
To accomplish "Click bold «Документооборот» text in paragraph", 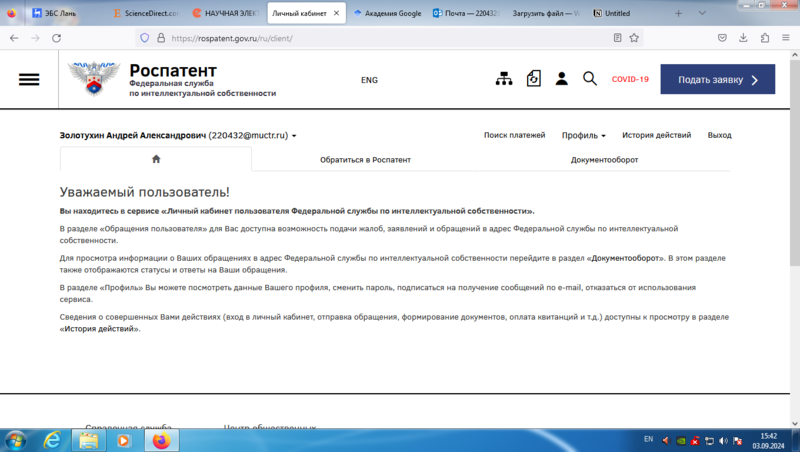I will (625, 258).
